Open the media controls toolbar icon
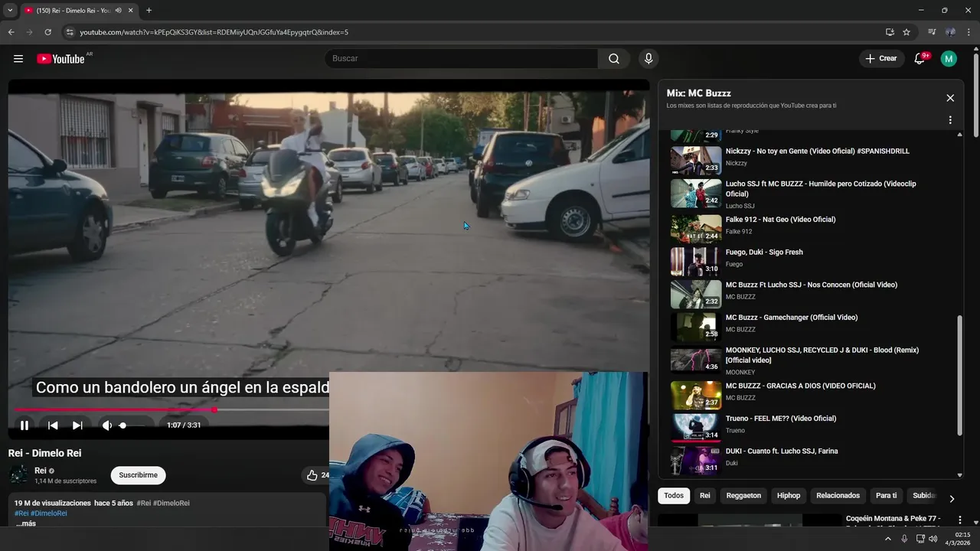Viewport: 980px width, 551px height. 932,32
